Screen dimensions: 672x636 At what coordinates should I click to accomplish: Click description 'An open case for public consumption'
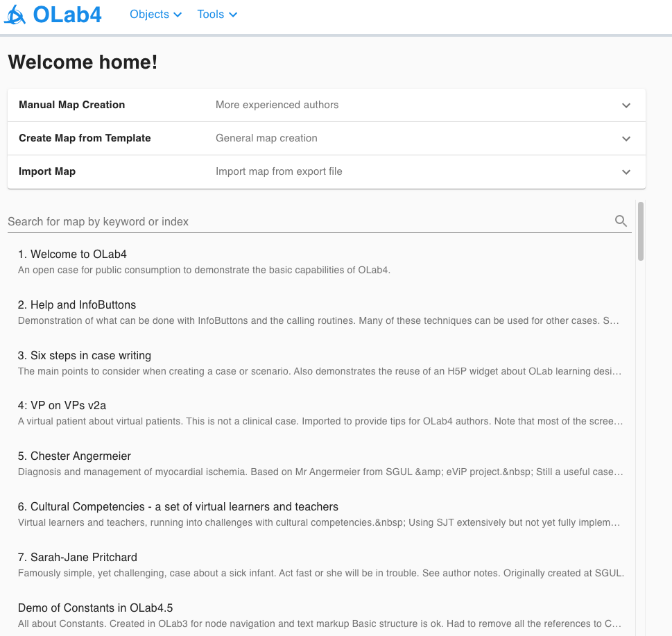[204, 270]
